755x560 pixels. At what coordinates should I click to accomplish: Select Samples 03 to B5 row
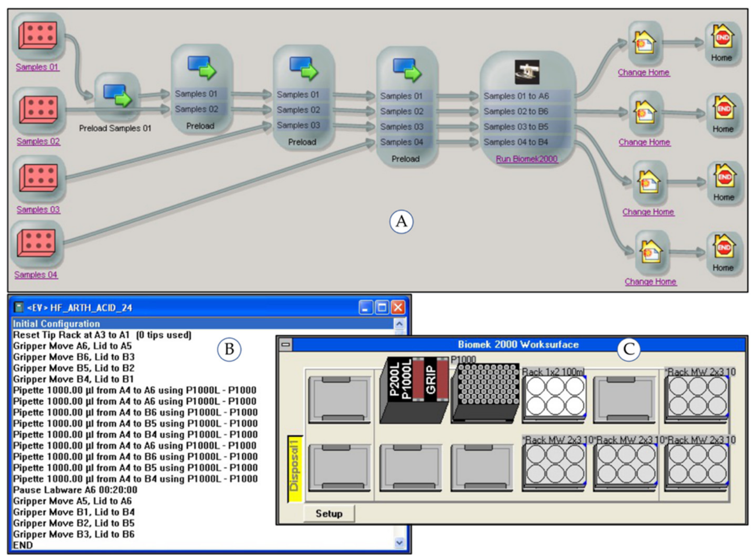(x=516, y=126)
